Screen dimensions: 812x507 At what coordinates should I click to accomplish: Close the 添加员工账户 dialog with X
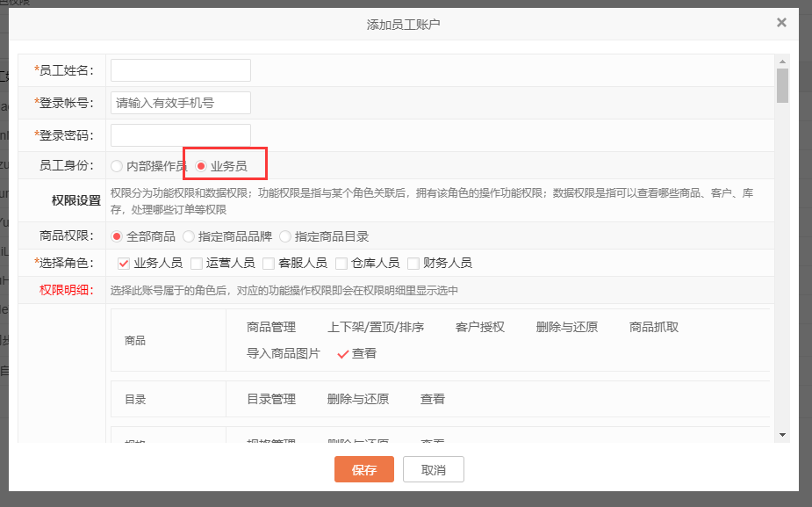pyautogui.click(x=781, y=23)
